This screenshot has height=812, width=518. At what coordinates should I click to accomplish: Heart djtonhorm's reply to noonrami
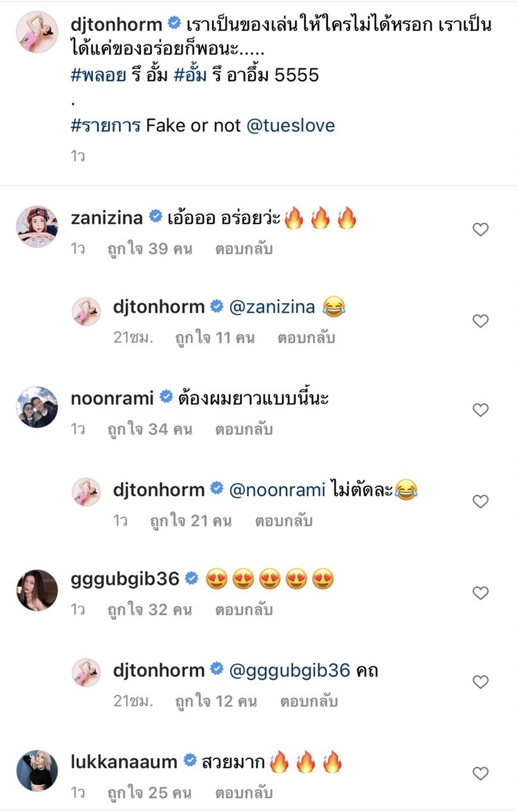480,501
